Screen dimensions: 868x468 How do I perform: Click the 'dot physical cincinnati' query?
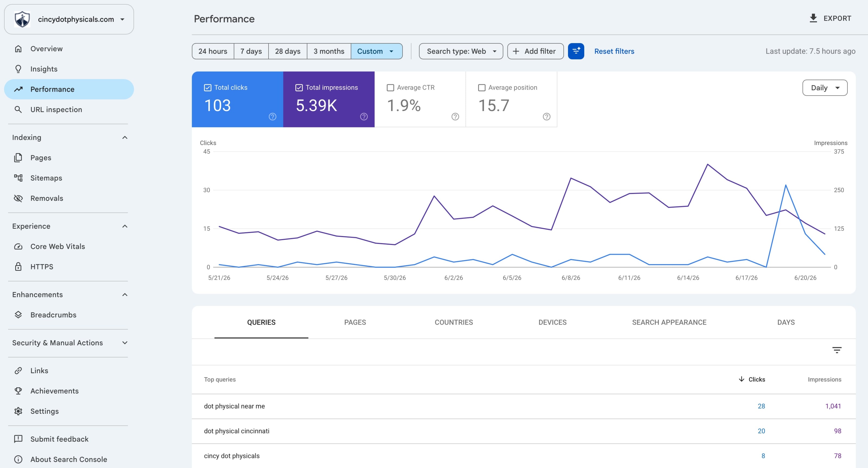pyautogui.click(x=237, y=431)
